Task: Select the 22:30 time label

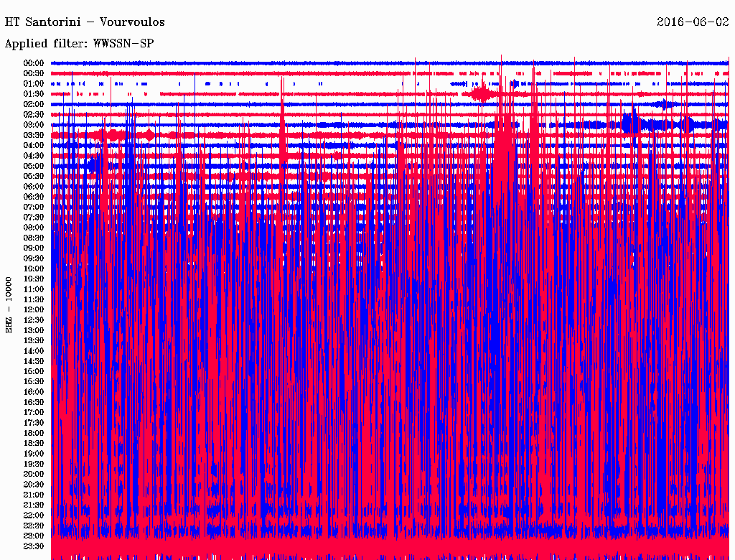Action: click(34, 526)
